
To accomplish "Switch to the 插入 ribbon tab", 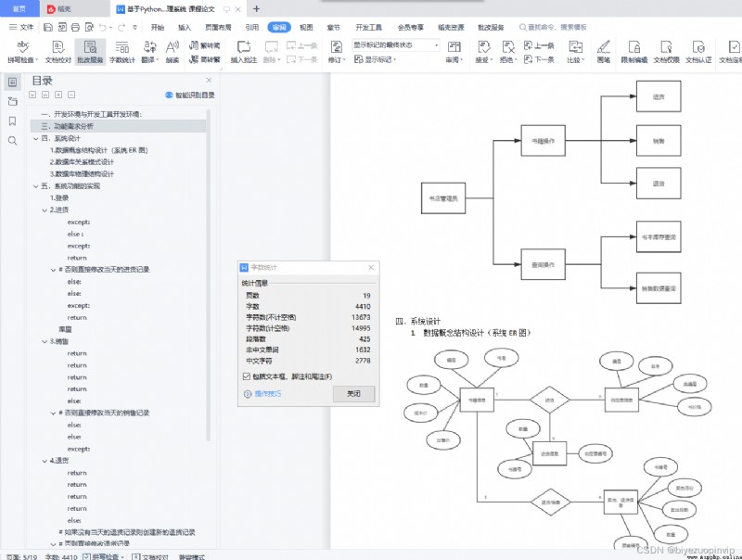I will [185, 28].
